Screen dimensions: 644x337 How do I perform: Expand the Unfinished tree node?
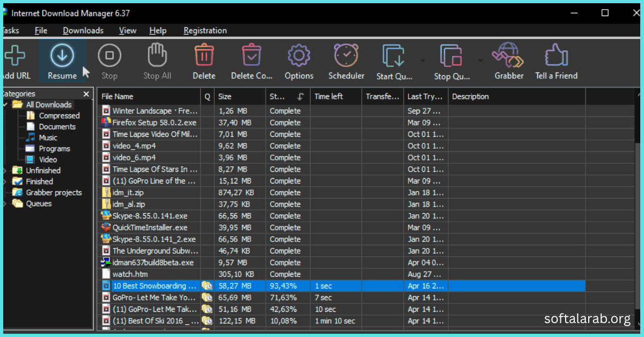pos(5,170)
